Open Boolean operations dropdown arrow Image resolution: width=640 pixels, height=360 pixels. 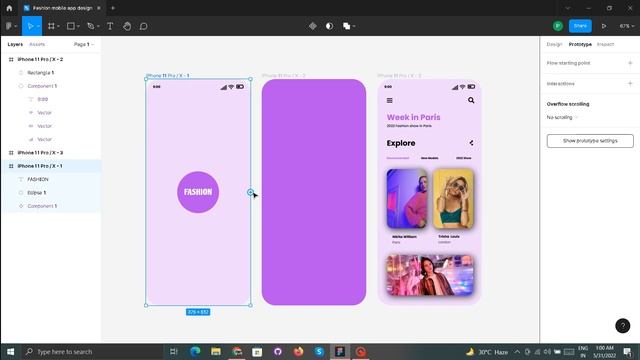[x=354, y=26]
